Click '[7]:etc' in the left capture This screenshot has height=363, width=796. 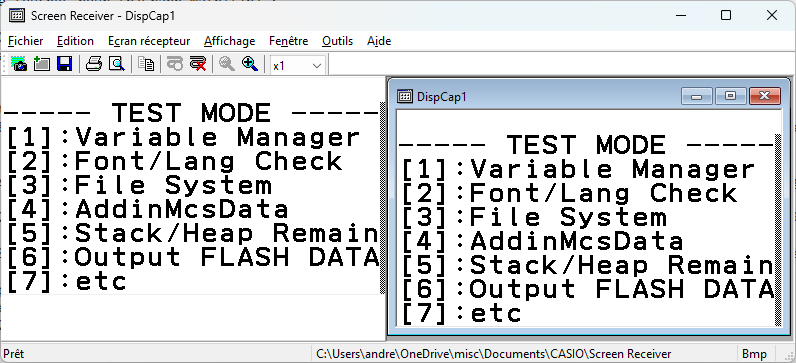point(67,282)
